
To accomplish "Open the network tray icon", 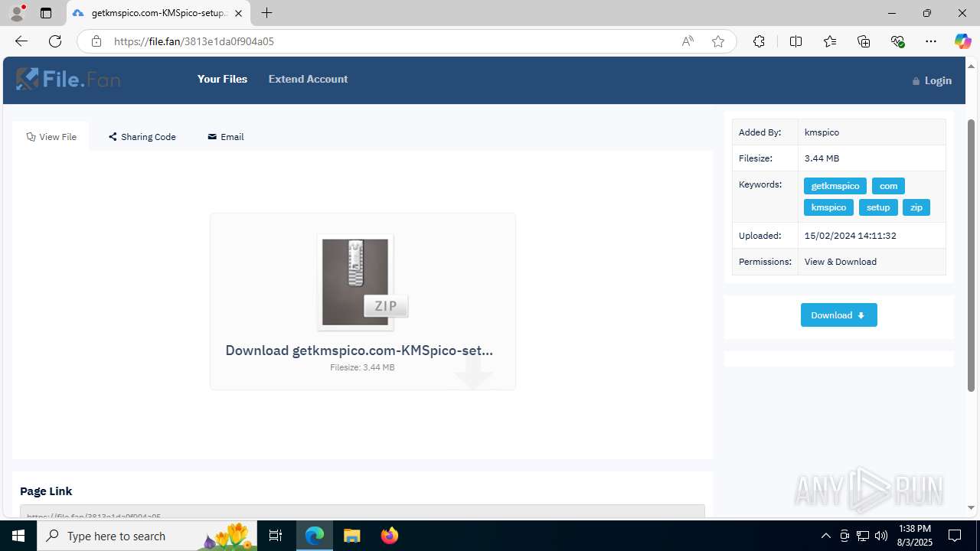I will (863, 536).
